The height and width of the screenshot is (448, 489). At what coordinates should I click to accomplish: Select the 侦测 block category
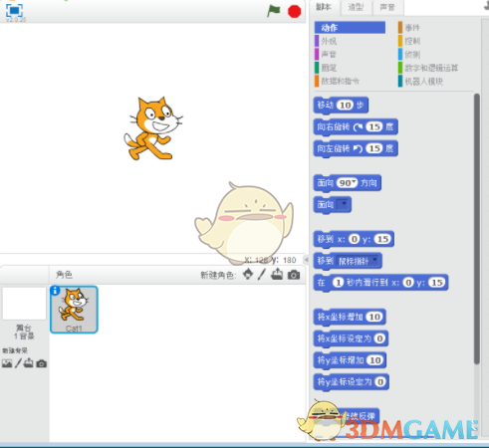(x=409, y=55)
